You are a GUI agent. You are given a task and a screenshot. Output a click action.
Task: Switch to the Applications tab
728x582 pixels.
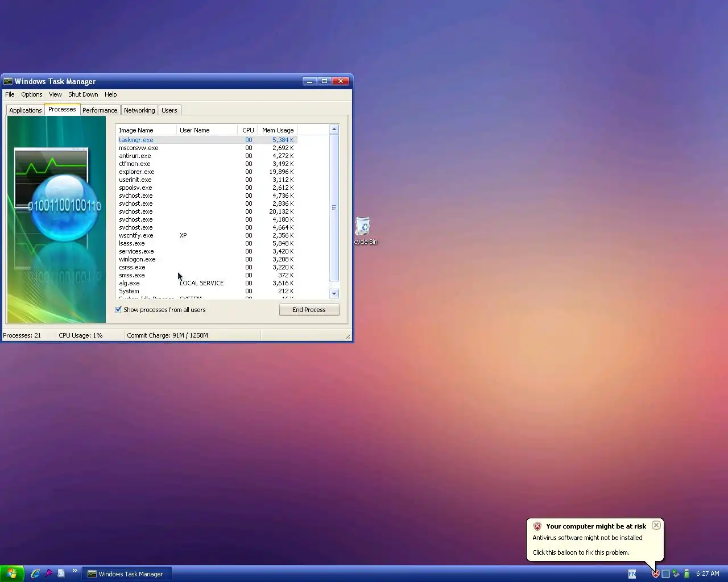click(26, 110)
